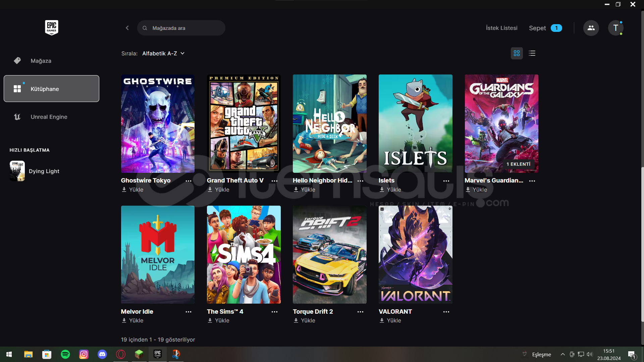Screen dimensions: 644x362
Task: Open VALORANT cover art
Action: click(x=416, y=255)
